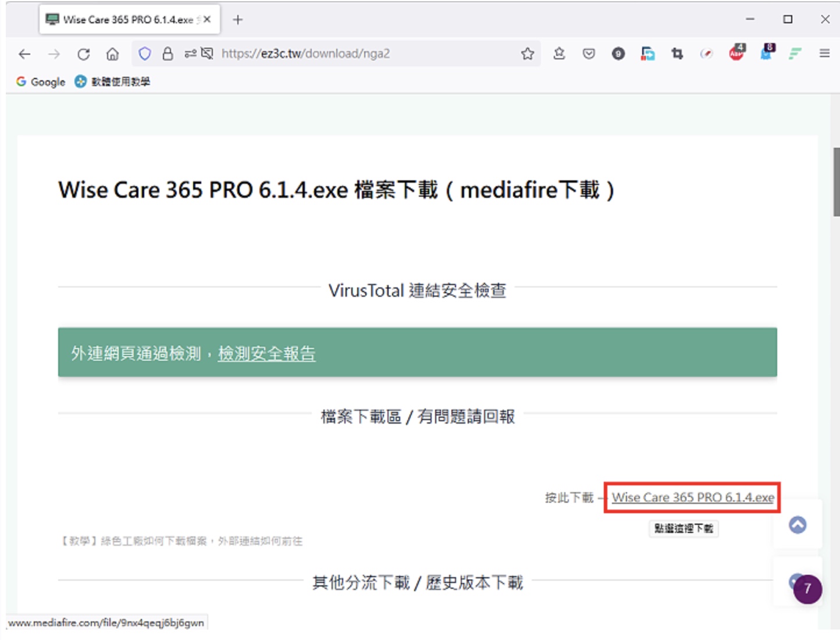The height and width of the screenshot is (640, 840).
Task: Open the crop screenshot extension
Action: click(x=677, y=54)
